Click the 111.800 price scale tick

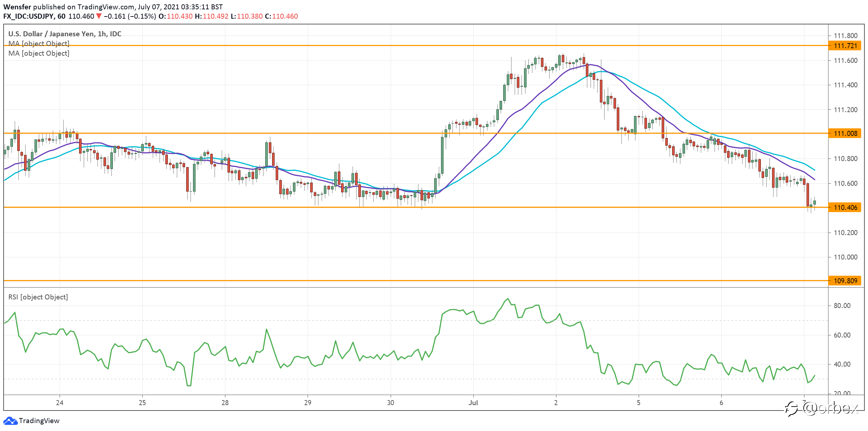tap(845, 36)
